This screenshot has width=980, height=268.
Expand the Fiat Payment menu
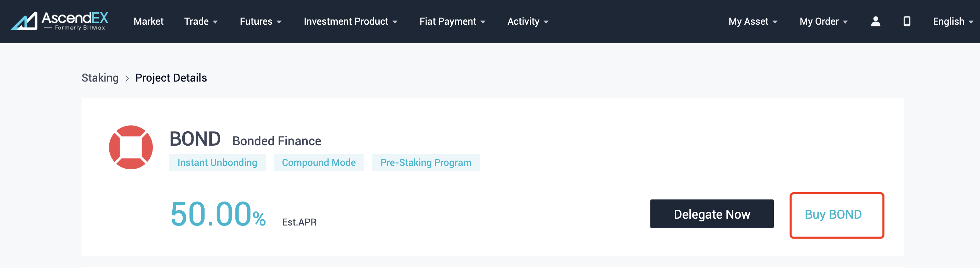tap(452, 21)
